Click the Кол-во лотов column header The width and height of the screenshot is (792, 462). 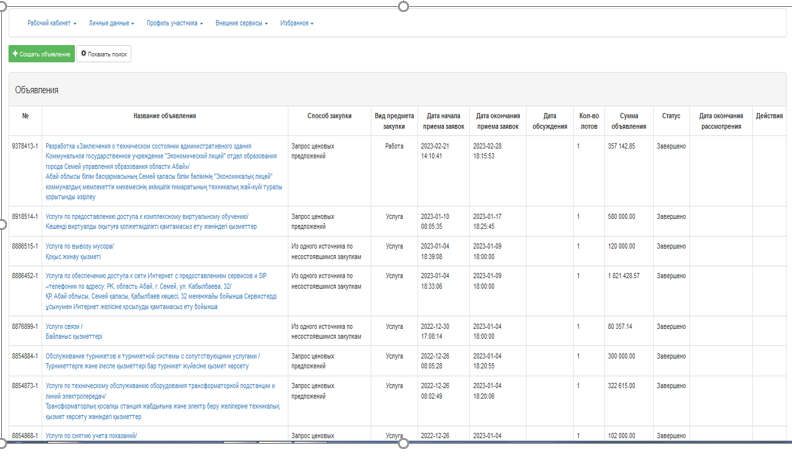click(589, 121)
